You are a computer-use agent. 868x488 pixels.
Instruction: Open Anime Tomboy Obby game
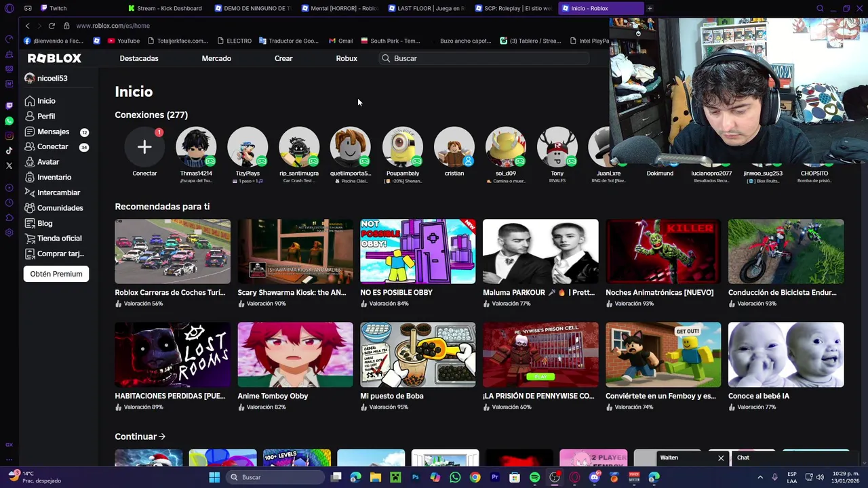tap(295, 355)
